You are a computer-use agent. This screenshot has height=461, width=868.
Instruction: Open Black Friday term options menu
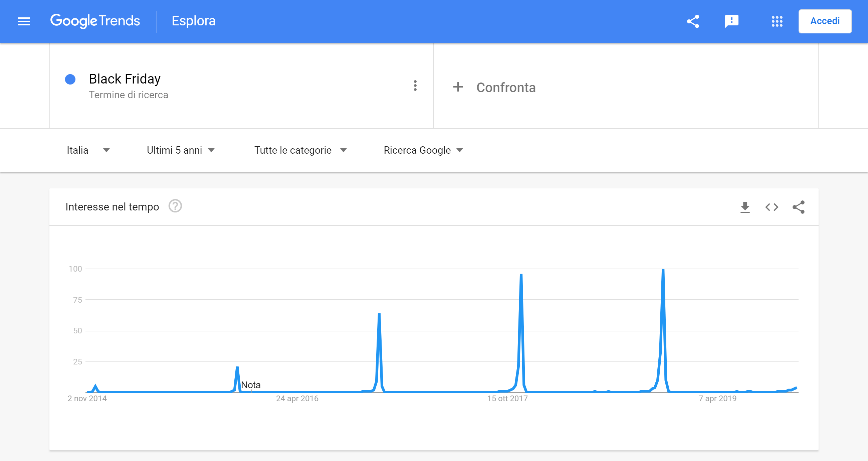(x=415, y=86)
